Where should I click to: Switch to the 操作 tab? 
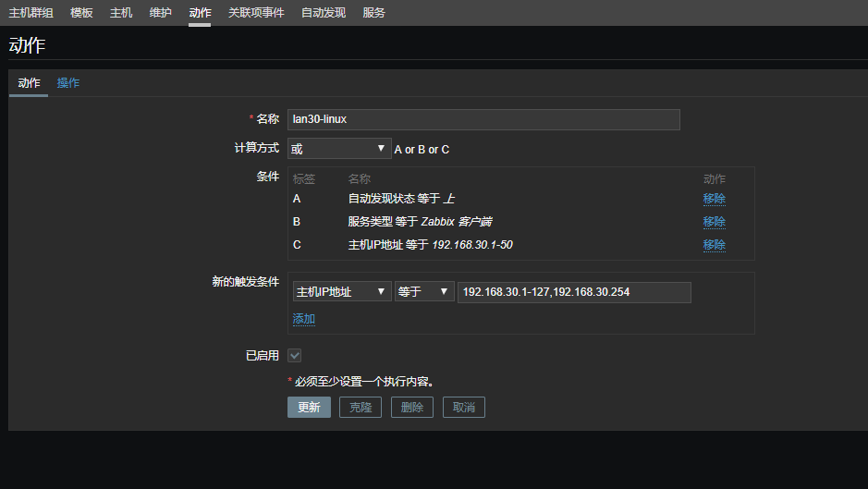coord(68,83)
